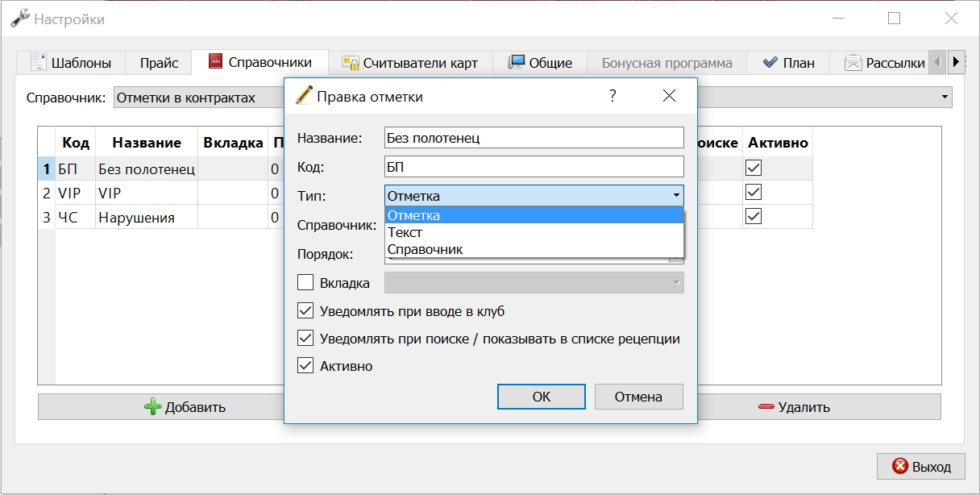The width and height of the screenshot is (980, 495).
Task: Toggle Активно for the VIP row
Action: (754, 193)
